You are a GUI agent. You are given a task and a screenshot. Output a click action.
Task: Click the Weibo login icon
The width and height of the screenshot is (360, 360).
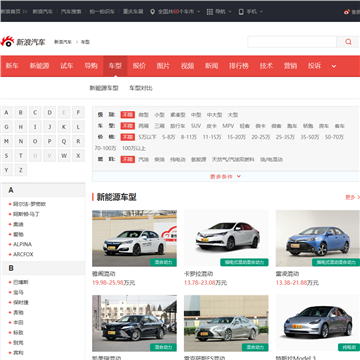347,12
